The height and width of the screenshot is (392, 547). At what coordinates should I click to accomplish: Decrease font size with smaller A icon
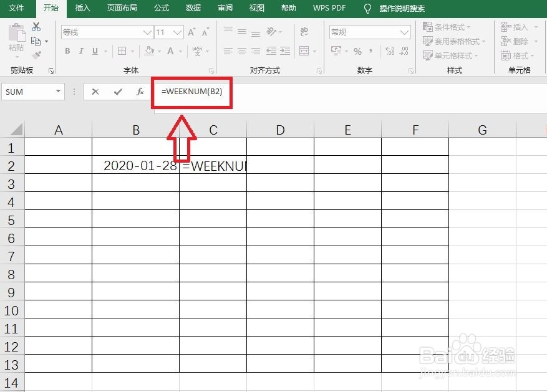tap(205, 32)
